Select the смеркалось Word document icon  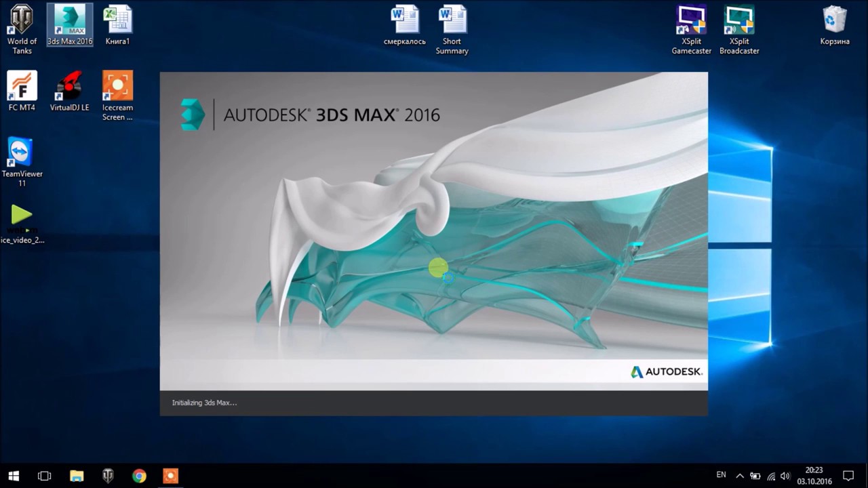(405, 25)
